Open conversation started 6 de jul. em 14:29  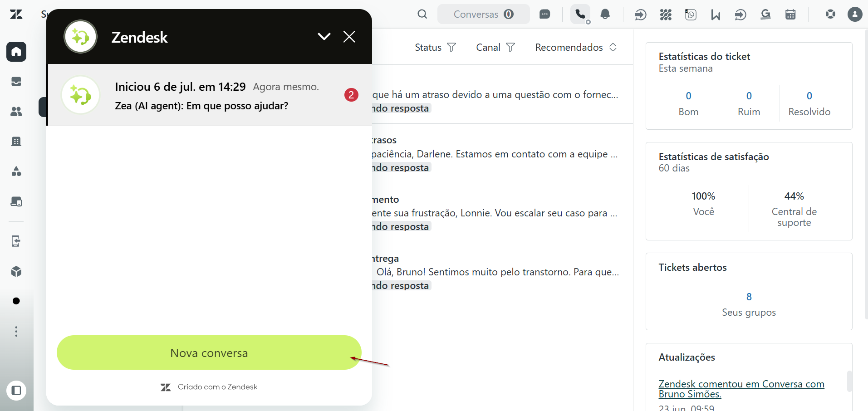(210, 95)
